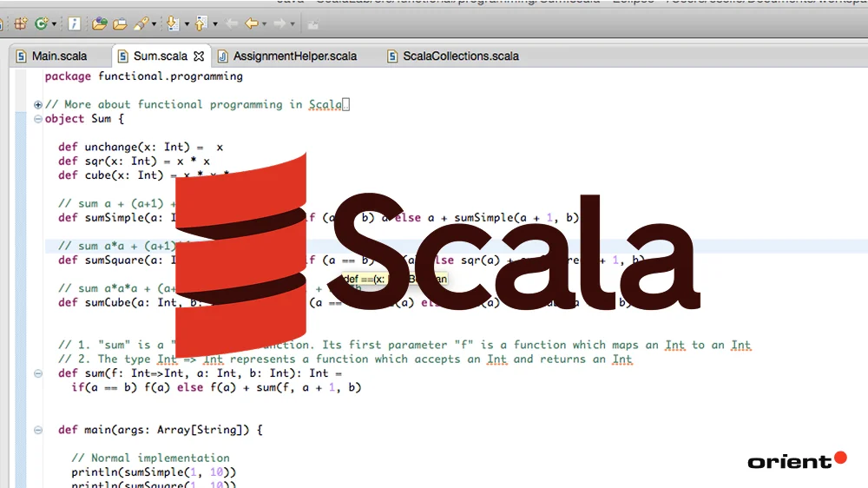Expand the folded comment block above object Sum
This screenshot has height=488, width=868.
(37, 105)
